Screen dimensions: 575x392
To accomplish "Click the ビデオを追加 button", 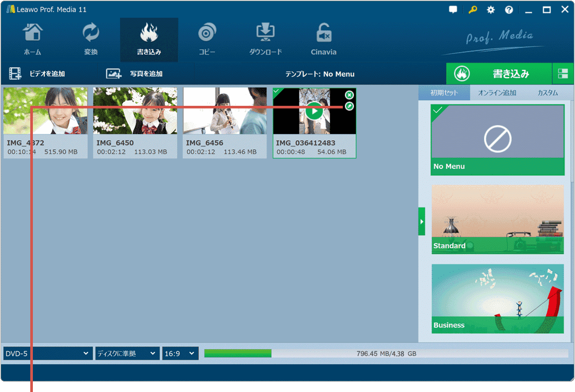I will (38, 74).
